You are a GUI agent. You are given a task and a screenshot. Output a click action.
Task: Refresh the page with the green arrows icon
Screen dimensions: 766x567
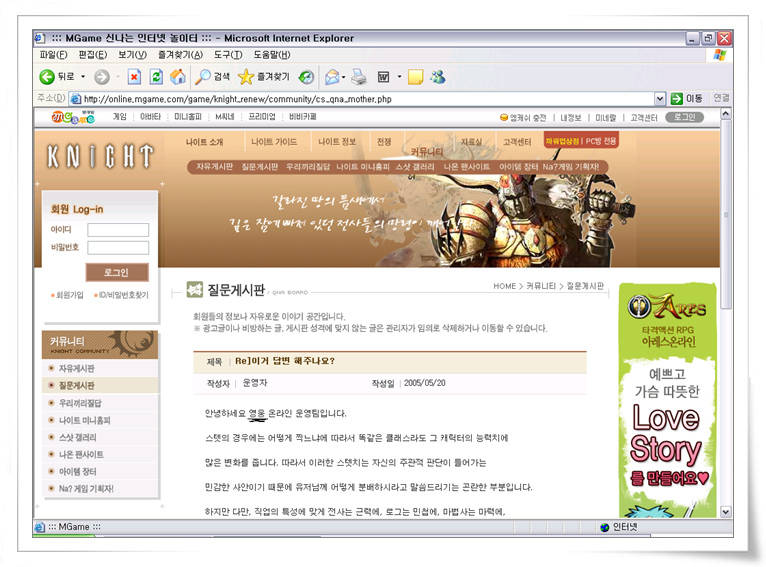click(x=156, y=77)
